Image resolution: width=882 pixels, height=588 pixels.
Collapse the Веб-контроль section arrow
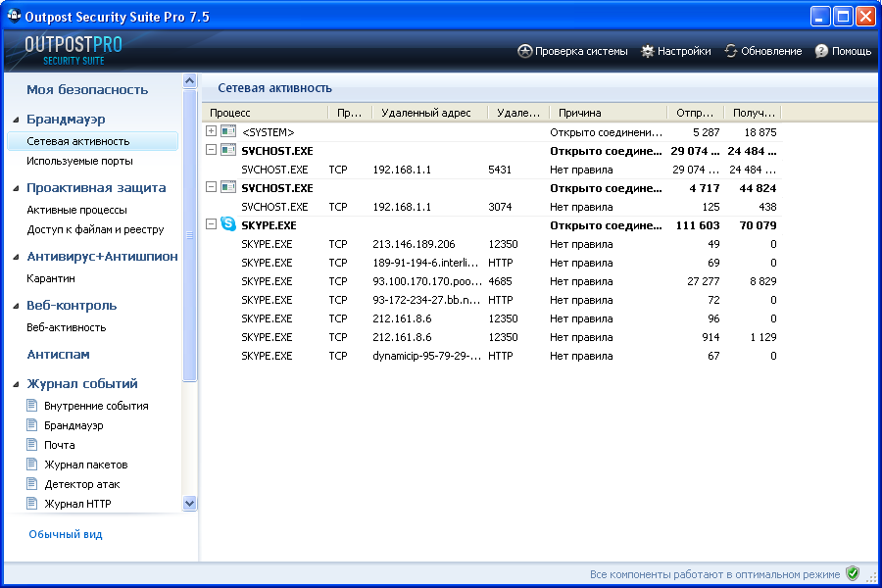click(x=17, y=306)
